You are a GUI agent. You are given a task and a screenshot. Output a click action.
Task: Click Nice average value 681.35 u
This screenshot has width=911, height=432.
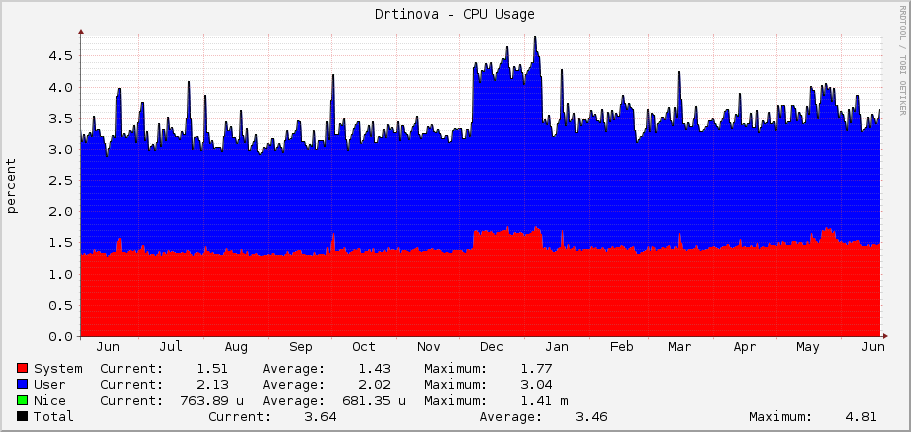(374, 401)
